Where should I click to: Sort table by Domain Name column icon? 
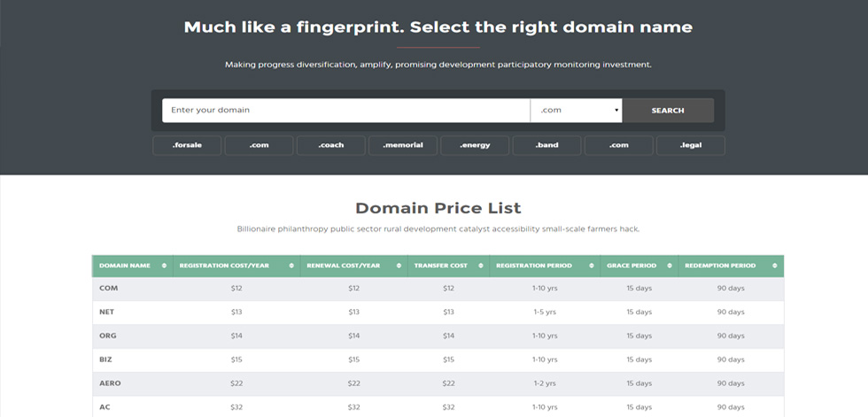tap(164, 266)
